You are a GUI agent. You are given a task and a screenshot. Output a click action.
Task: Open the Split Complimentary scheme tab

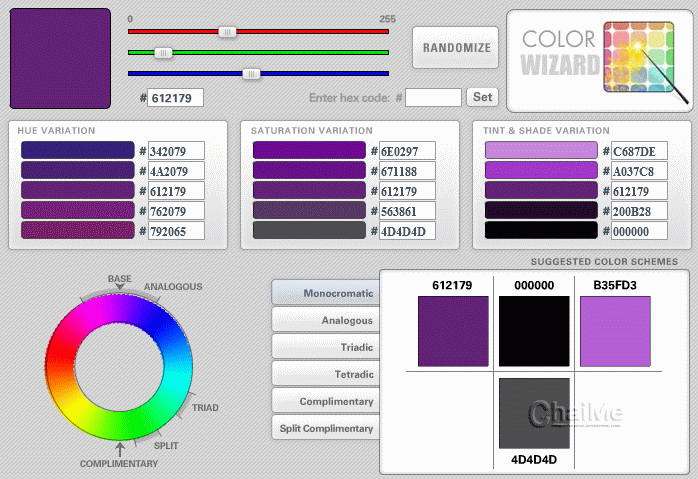click(x=325, y=428)
